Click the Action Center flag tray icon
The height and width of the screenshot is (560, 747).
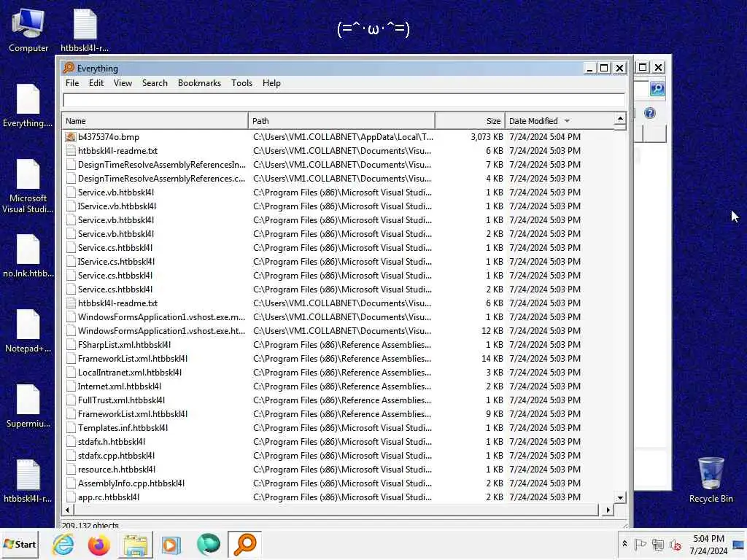(640, 544)
